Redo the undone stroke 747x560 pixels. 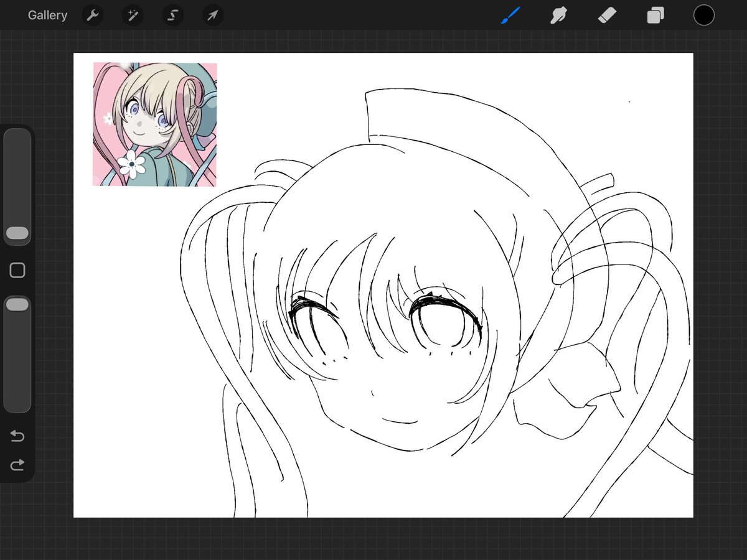(17, 464)
